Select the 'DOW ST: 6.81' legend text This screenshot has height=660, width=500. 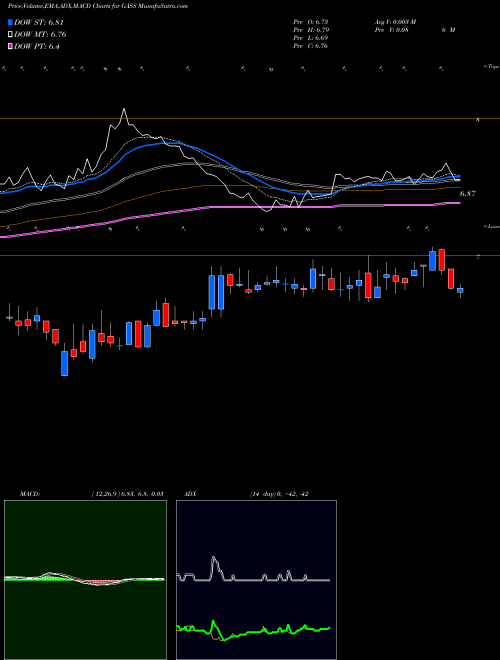[x=39, y=22]
